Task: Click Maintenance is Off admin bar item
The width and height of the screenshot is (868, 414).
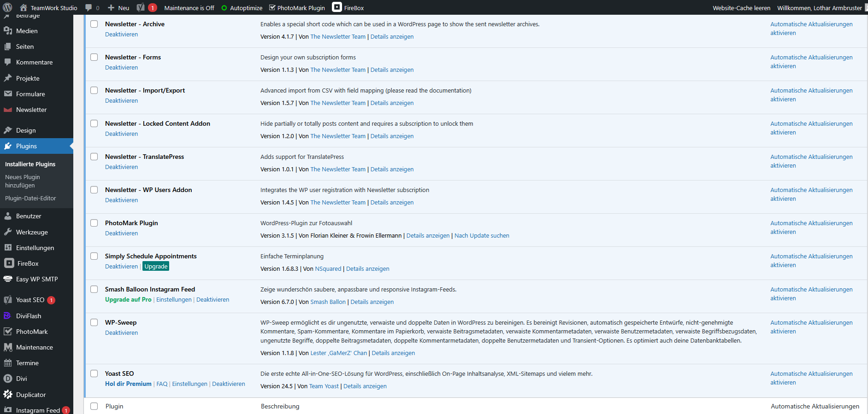Action: 189,8
